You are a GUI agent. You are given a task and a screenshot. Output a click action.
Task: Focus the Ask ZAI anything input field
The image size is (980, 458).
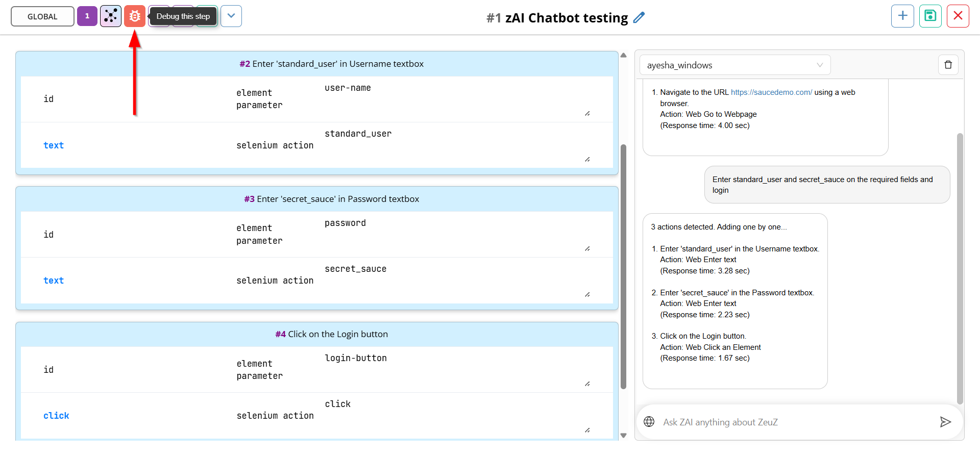[x=796, y=422]
